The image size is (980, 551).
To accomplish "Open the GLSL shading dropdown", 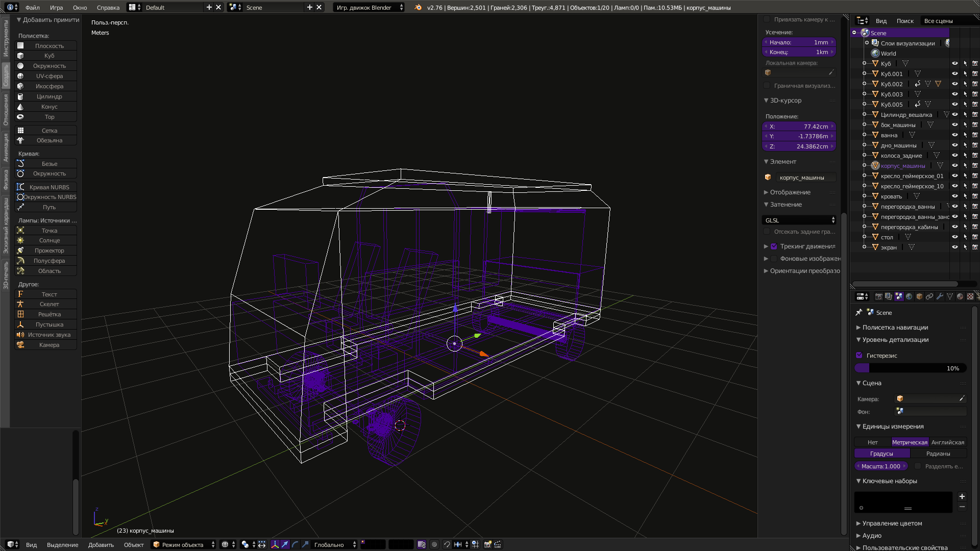I will pos(799,220).
